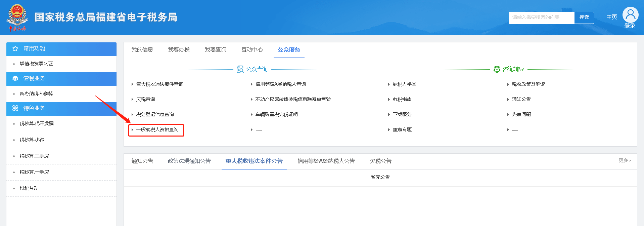Open 更多 to see more announcements
The height and width of the screenshot is (226, 644).
pyautogui.click(x=625, y=161)
